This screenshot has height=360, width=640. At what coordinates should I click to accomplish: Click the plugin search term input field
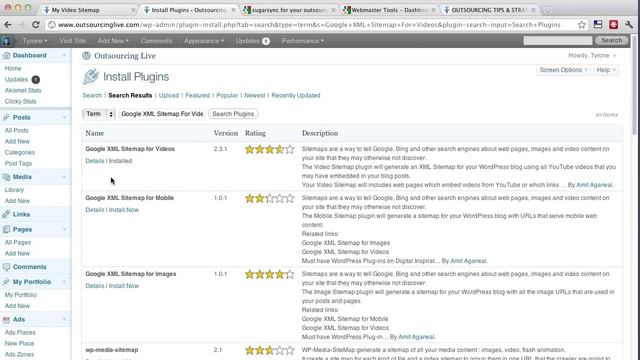tap(162, 114)
